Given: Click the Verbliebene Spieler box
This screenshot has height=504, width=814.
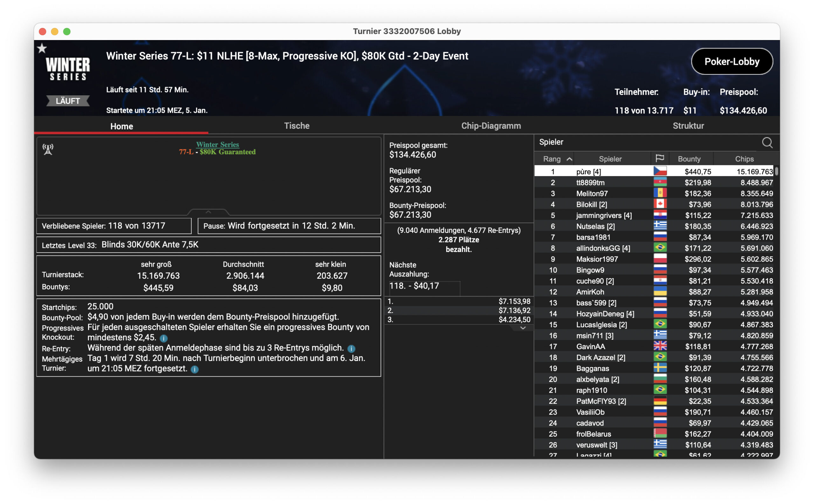Looking at the screenshot, I should (x=114, y=226).
